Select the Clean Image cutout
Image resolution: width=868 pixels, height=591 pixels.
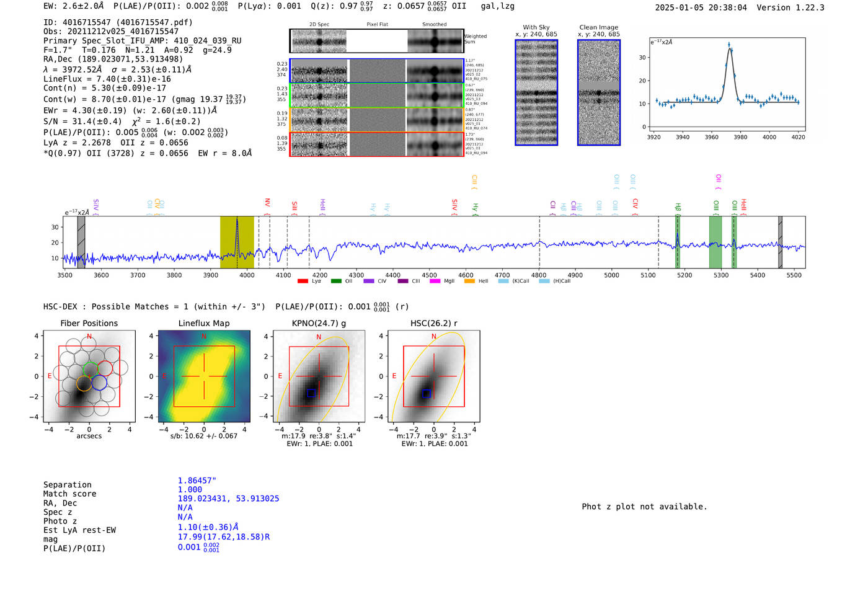click(599, 92)
